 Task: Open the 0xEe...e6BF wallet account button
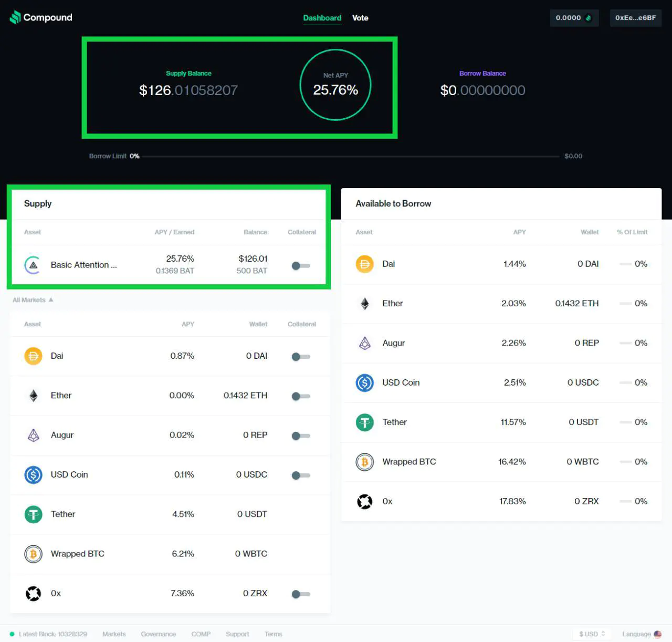635,18
